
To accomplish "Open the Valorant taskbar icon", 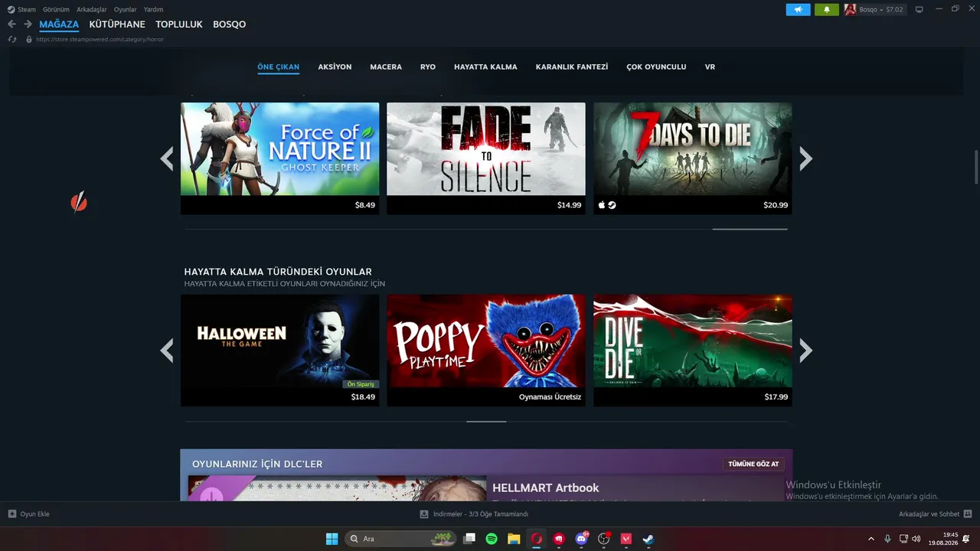I will [x=626, y=539].
